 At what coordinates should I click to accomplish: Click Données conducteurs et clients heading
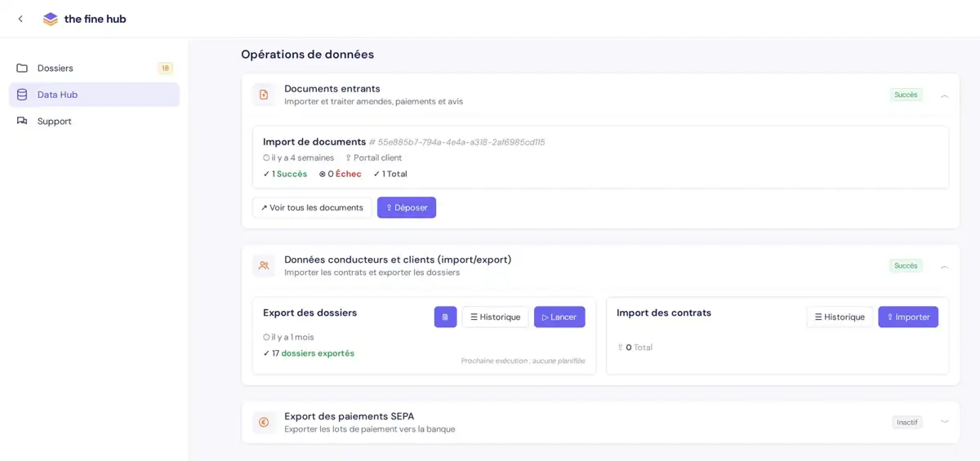398,259
